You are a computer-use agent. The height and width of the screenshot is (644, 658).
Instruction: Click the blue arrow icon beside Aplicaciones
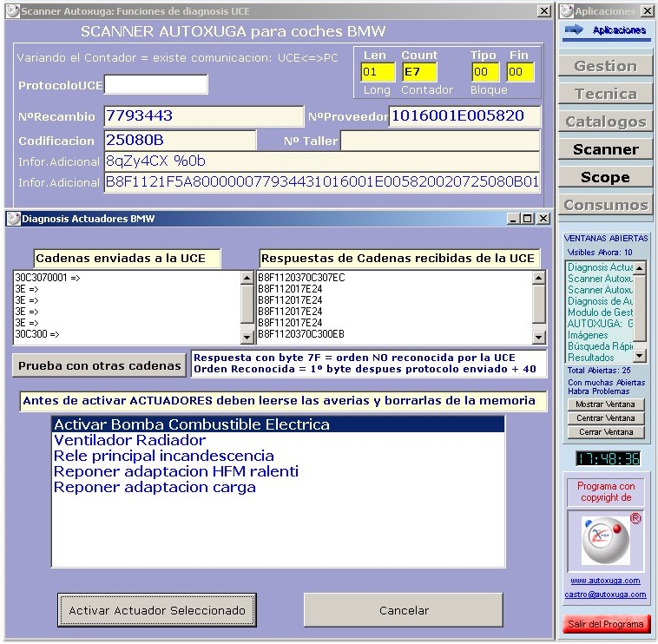click(574, 30)
